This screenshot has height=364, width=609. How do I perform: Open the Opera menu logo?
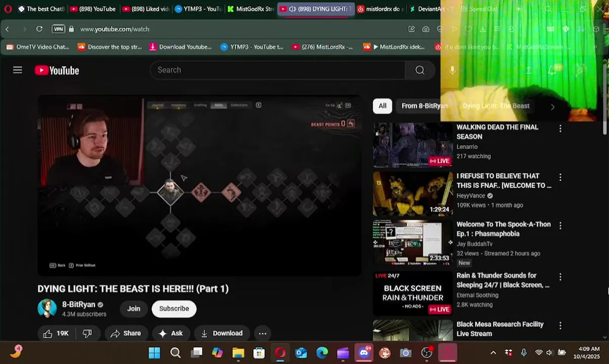pyautogui.click(x=8, y=9)
